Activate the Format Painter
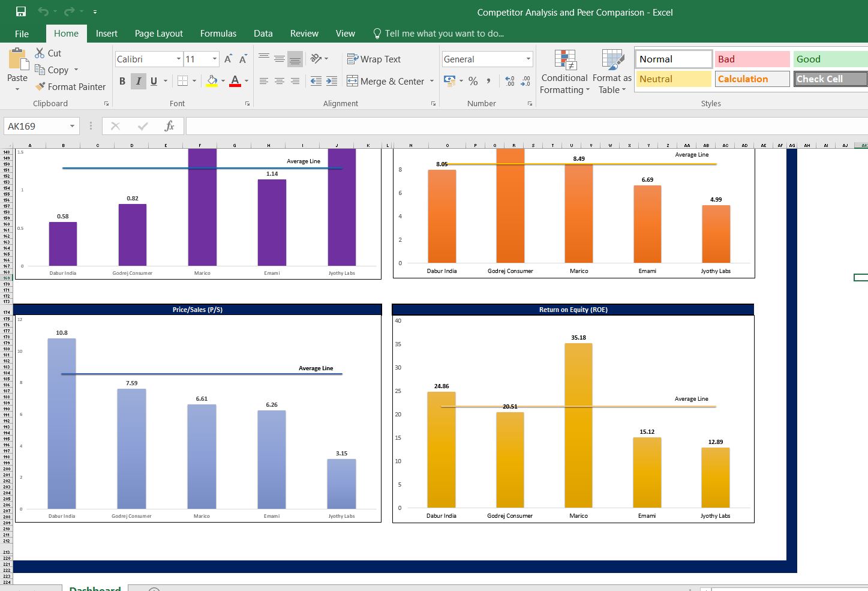Viewport: 868px width, 591px height. coord(70,86)
